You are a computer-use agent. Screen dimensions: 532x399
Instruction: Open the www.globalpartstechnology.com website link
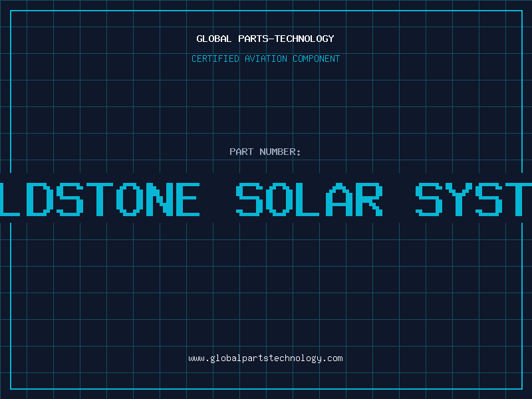coord(265,358)
